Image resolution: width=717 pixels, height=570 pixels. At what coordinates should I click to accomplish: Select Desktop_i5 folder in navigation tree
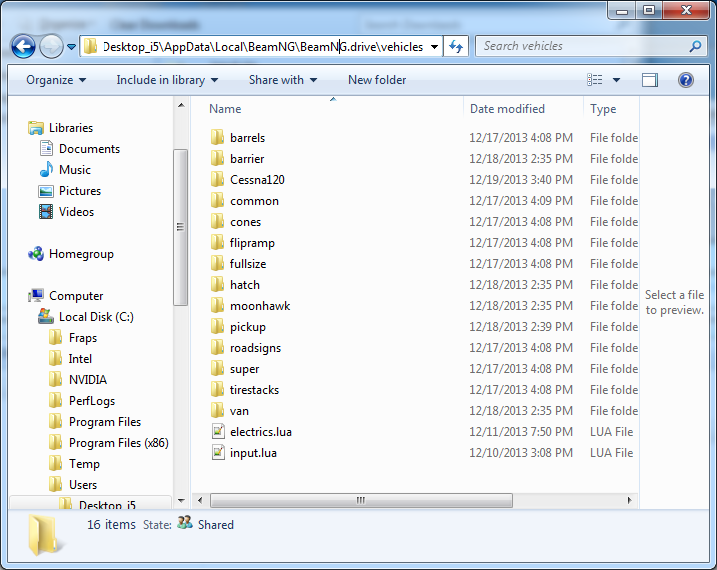tap(107, 505)
